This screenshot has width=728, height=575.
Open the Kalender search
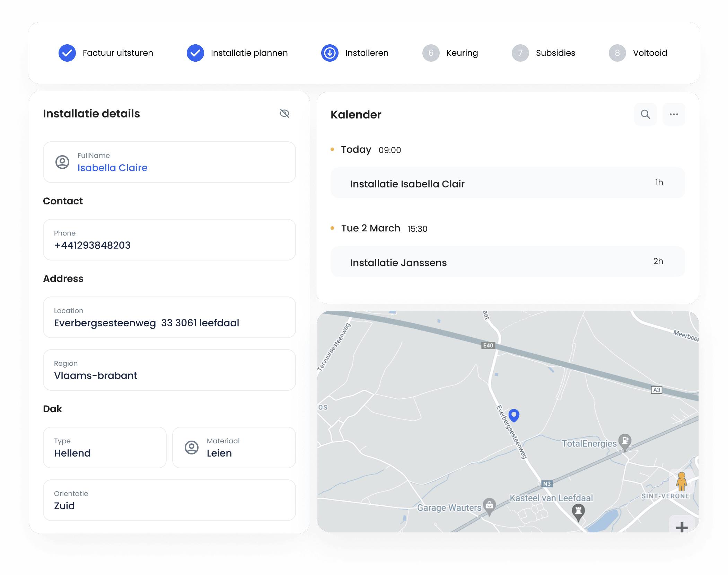point(646,114)
